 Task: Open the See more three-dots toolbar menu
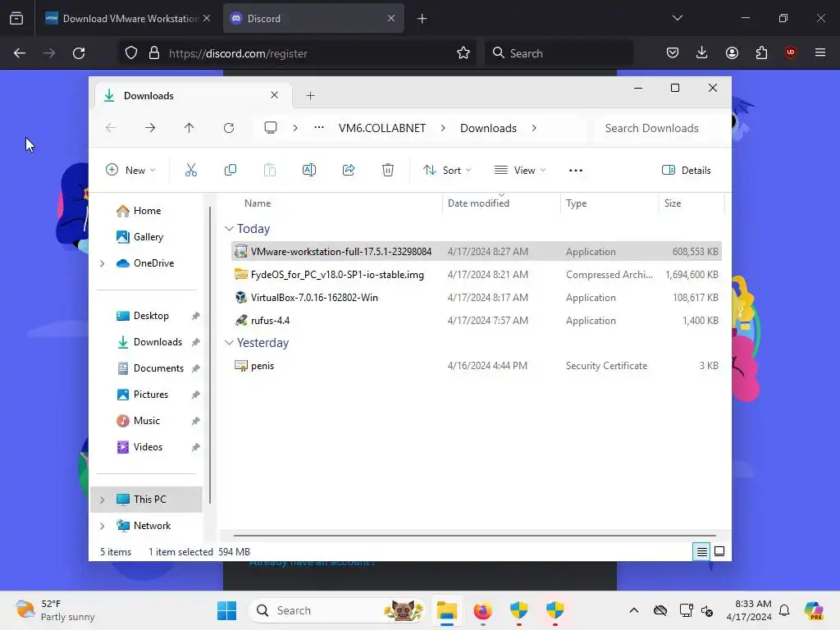pyautogui.click(x=575, y=171)
